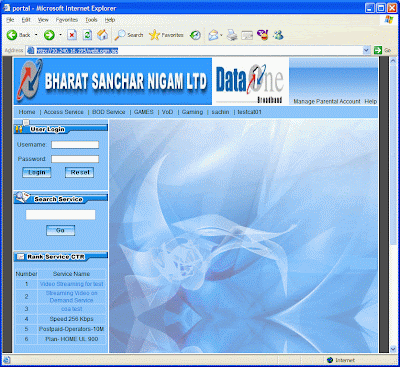Image resolution: width=400 pixels, height=367 pixels.
Task: Open Access Service navigation link
Action: (x=64, y=112)
